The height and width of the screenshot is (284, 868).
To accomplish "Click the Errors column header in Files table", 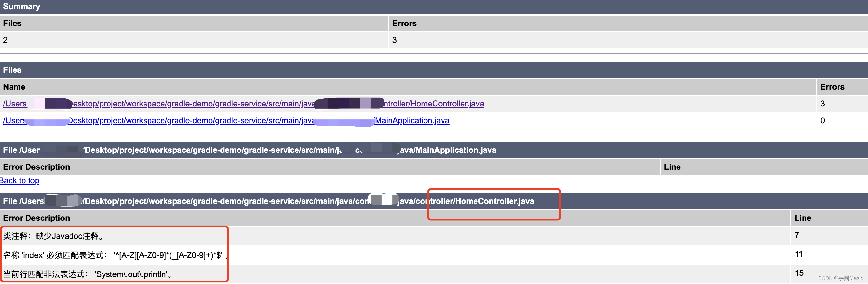I will coord(842,87).
